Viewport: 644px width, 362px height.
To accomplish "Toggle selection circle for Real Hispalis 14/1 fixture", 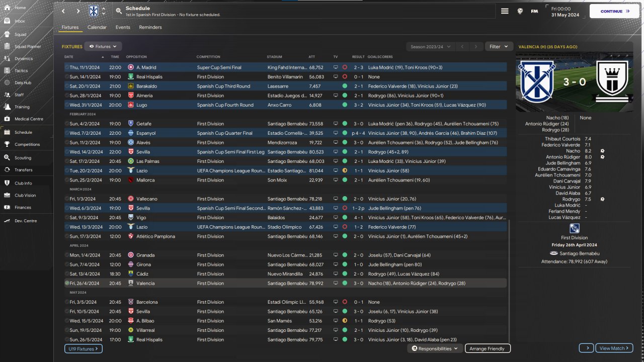I will point(67,77).
